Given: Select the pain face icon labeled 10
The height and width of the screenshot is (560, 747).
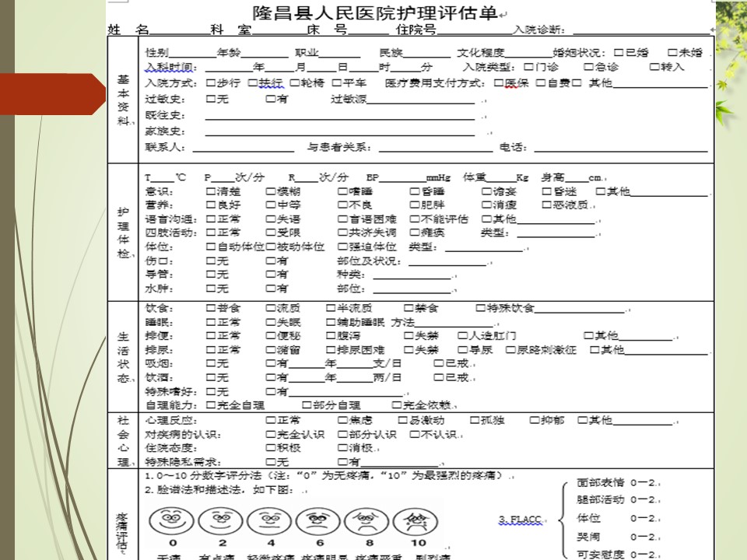Looking at the screenshot, I should pos(416,521).
